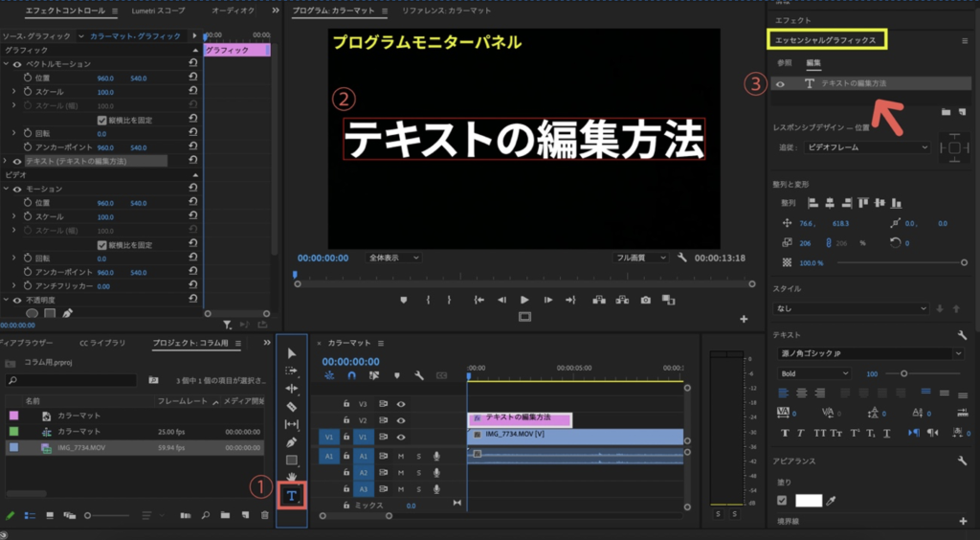Select the Type (T) tool in the toolbar
This screenshot has height=540, width=980.
click(292, 495)
